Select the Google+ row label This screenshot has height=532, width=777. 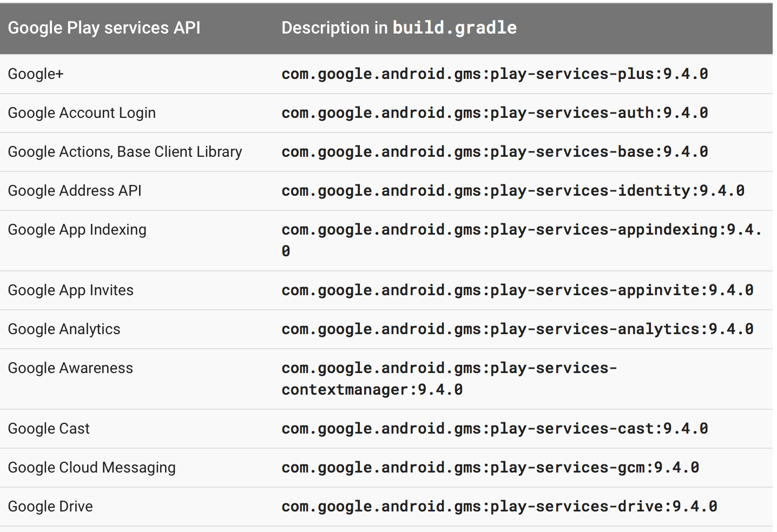pyautogui.click(x=36, y=74)
